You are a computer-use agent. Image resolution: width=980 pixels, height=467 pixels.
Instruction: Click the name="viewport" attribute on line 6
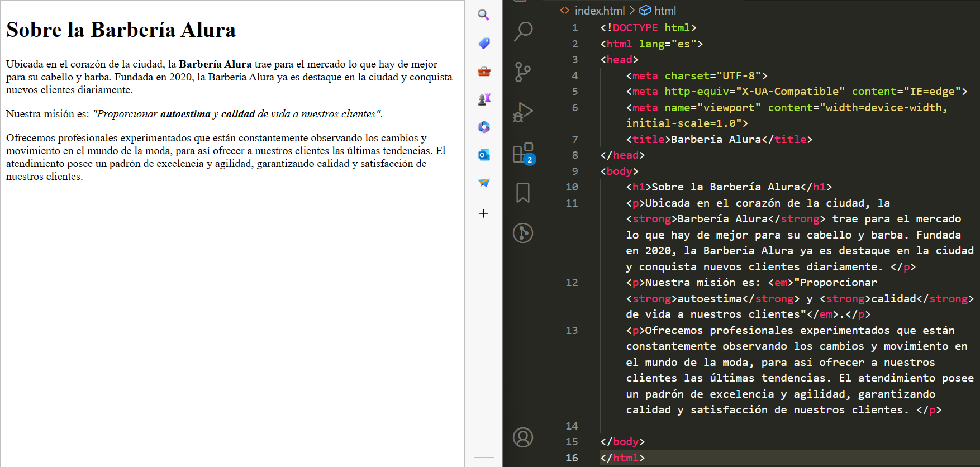coord(713,108)
